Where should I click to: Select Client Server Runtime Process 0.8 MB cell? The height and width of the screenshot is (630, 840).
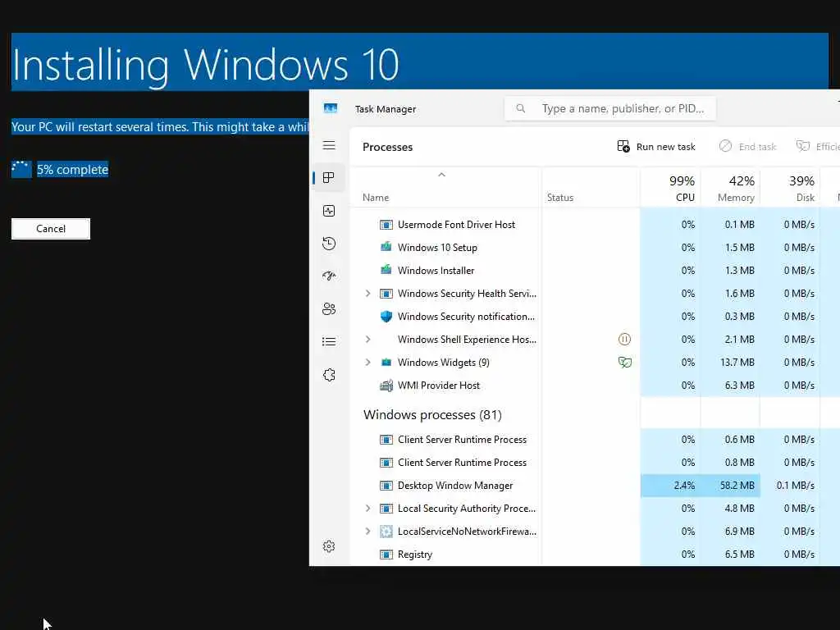tap(731, 463)
